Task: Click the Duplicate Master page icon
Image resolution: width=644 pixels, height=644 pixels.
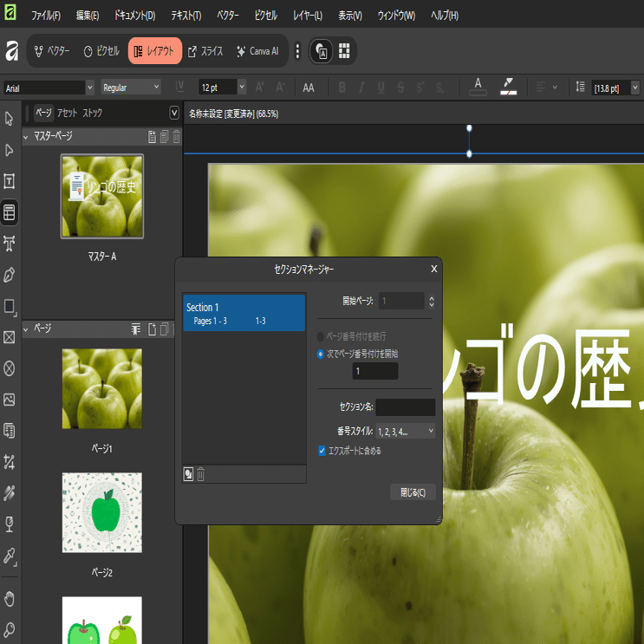Action: point(165,137)
